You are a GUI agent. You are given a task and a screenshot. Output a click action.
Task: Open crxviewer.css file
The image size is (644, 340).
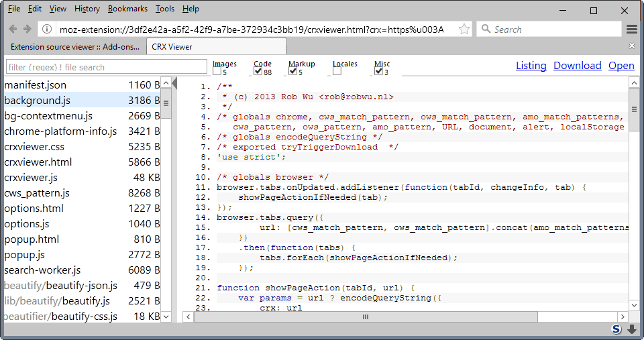(x=82, y=147)
